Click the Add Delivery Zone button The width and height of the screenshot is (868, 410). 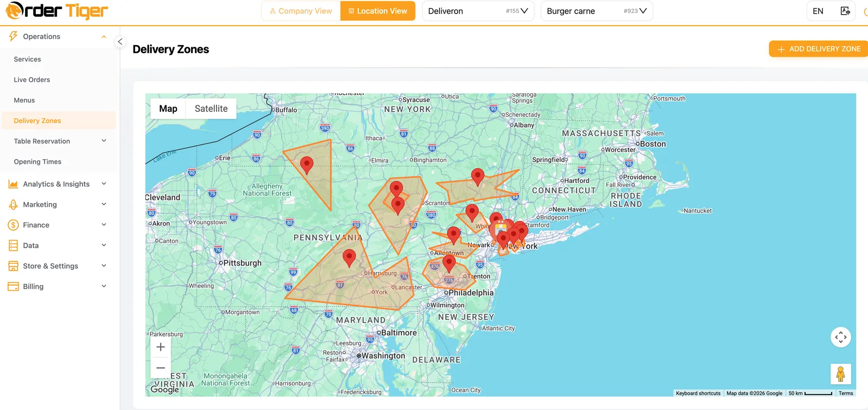point(819,49)
